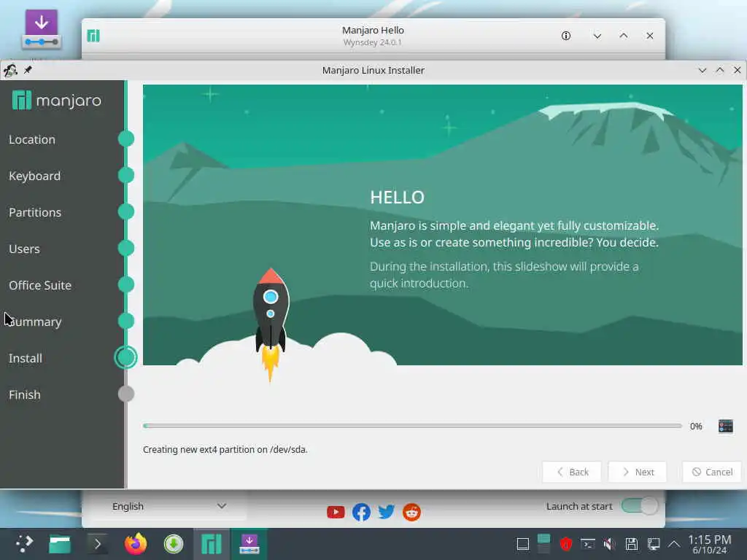This screenshot has width=747, height=560.
Task: Click the manjaro logo in sidebar
Action: click(x=57, y=100)
